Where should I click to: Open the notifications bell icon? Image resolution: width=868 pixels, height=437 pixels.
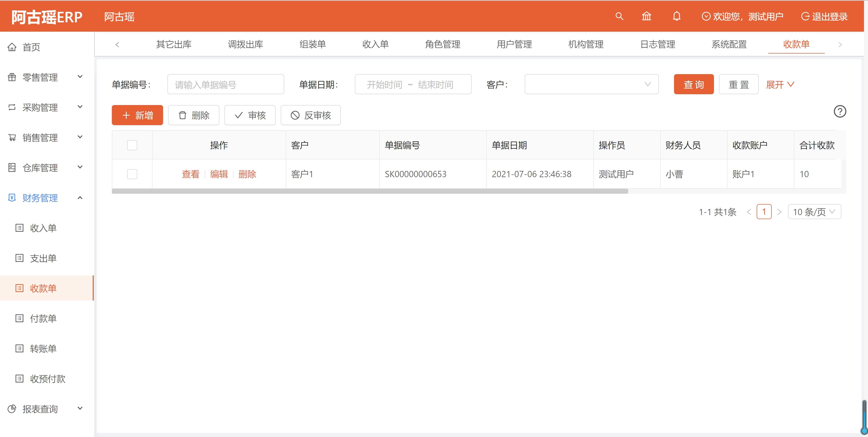677,16
